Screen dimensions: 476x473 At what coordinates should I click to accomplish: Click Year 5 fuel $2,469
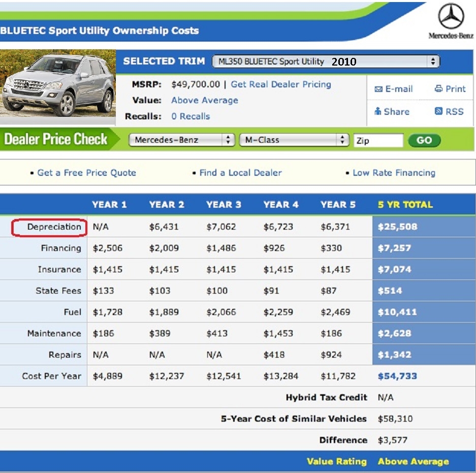(335, 312)
